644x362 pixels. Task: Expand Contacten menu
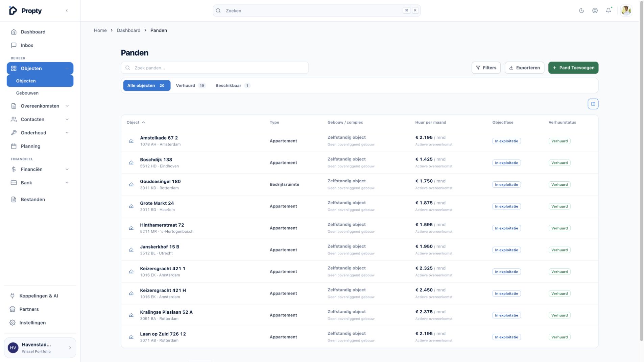coord(40,120)
